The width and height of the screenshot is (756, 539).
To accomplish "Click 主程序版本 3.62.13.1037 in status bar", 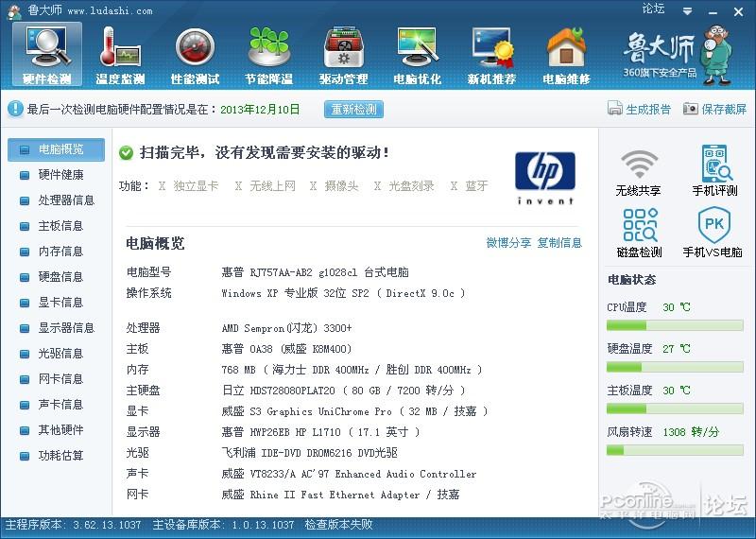I will 74,525.
